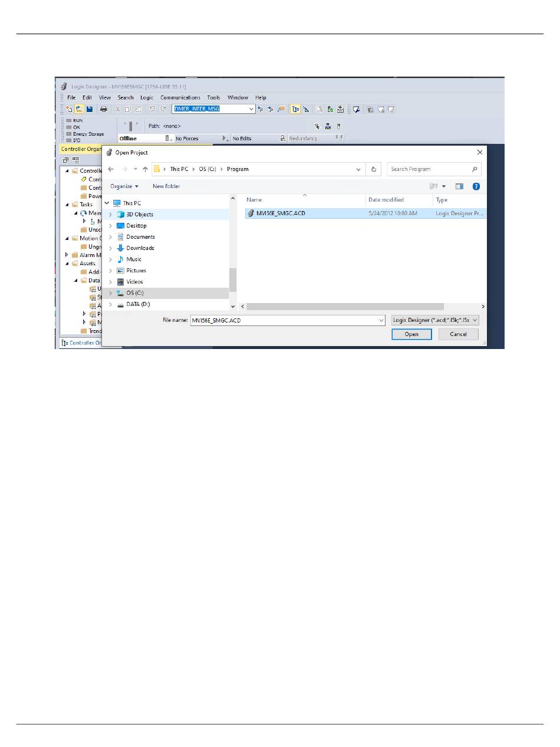Open the address bar history dropdown
The image size is (560, 747).
358,169
